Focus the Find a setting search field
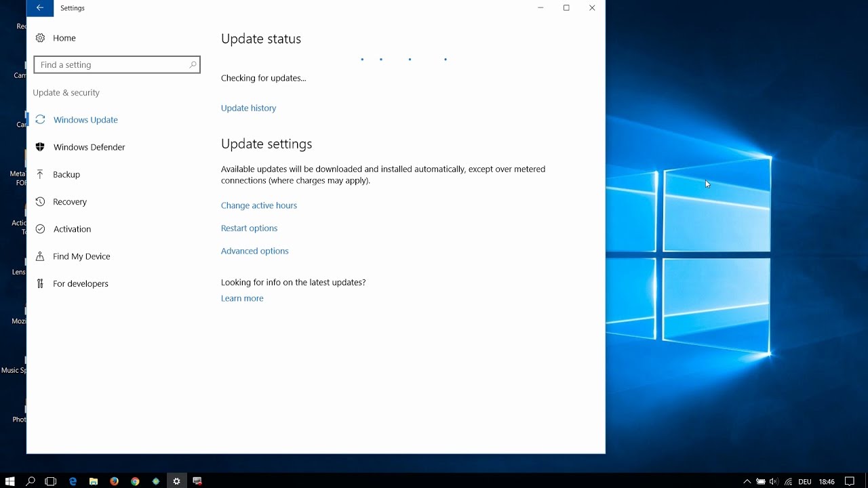The height and width of the screenshot is (488, 868). 117,65
